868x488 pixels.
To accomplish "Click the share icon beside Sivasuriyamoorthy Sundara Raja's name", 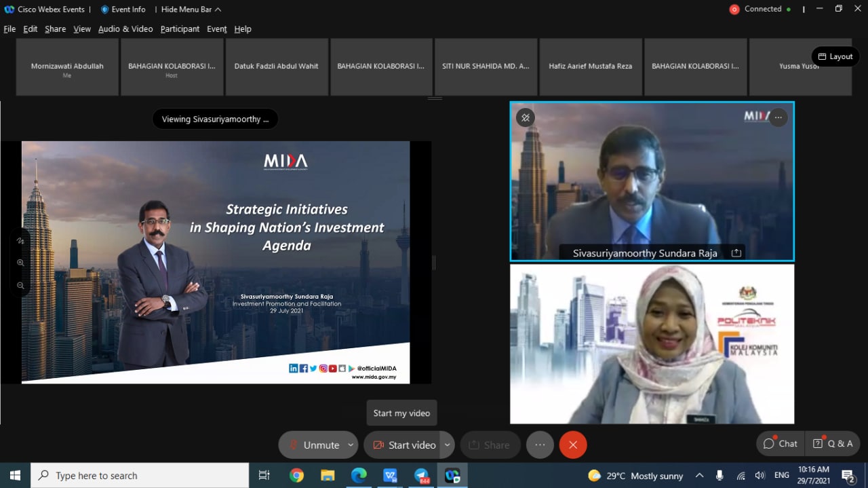I will pyautogui.click(x=736, y=252).
